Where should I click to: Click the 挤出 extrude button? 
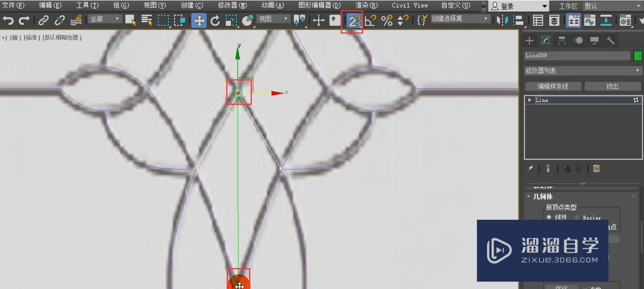(x=613, y=86)
